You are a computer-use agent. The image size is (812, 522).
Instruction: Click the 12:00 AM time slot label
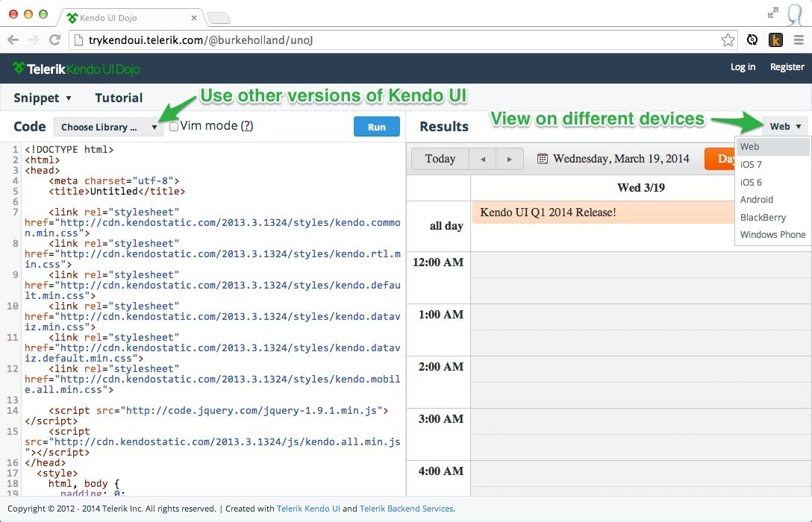click(438, 262)
